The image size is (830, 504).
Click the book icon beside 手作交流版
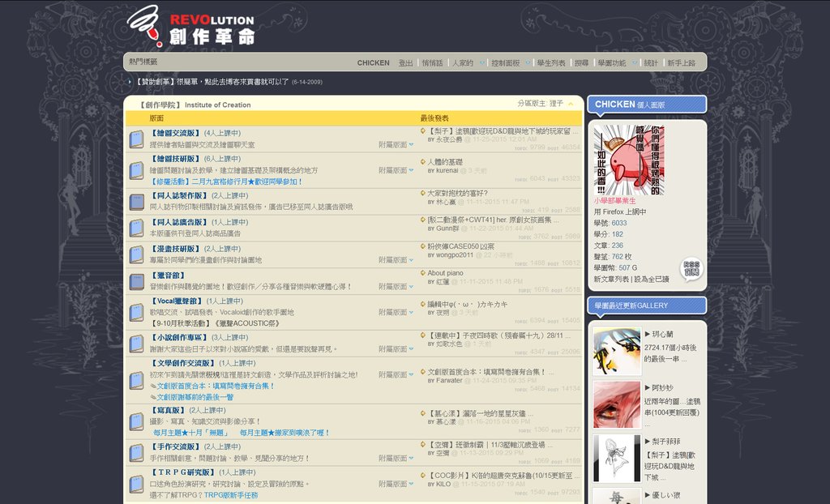point(136,453)
